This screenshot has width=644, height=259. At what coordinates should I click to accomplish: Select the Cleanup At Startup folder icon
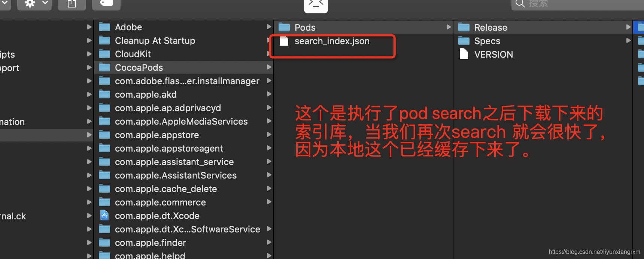104,40
